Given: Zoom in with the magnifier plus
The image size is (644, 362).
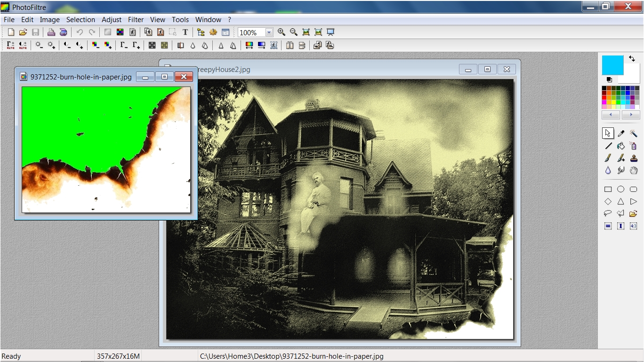Looking at the screenshot, I should [x=282, y=32].
